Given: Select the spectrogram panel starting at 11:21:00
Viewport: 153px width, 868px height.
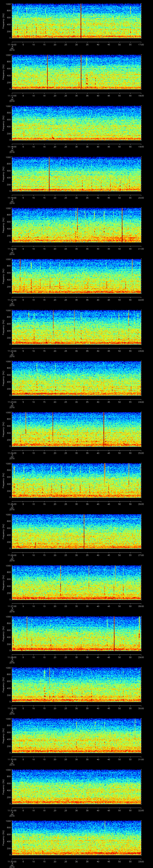Looking at the screenshot, I should tap(77, 276).
